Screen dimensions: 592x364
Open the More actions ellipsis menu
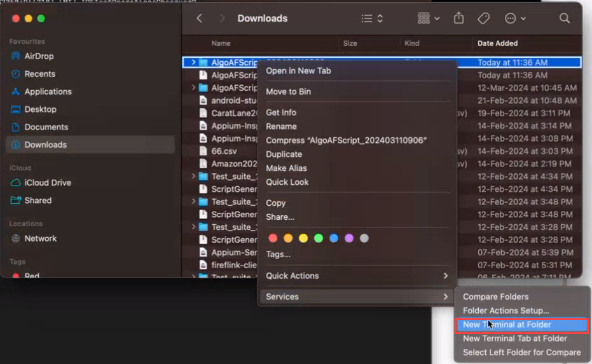tap(515, 18)
